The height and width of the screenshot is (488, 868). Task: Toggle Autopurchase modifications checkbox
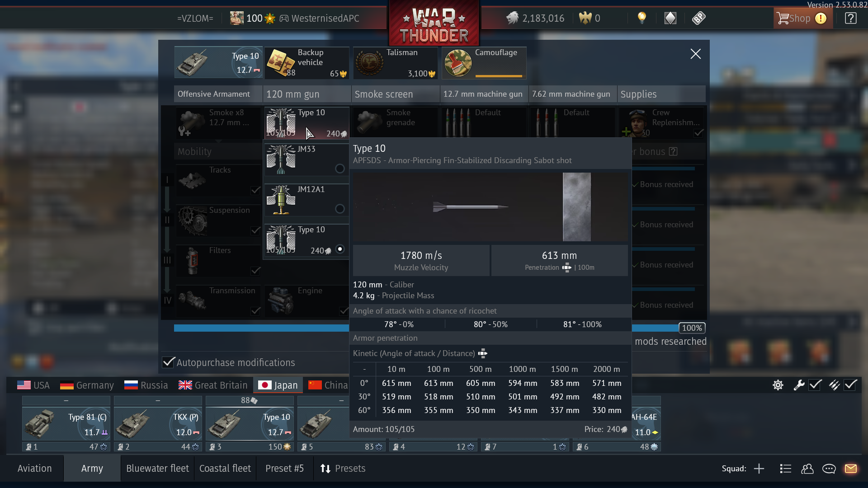168,362
